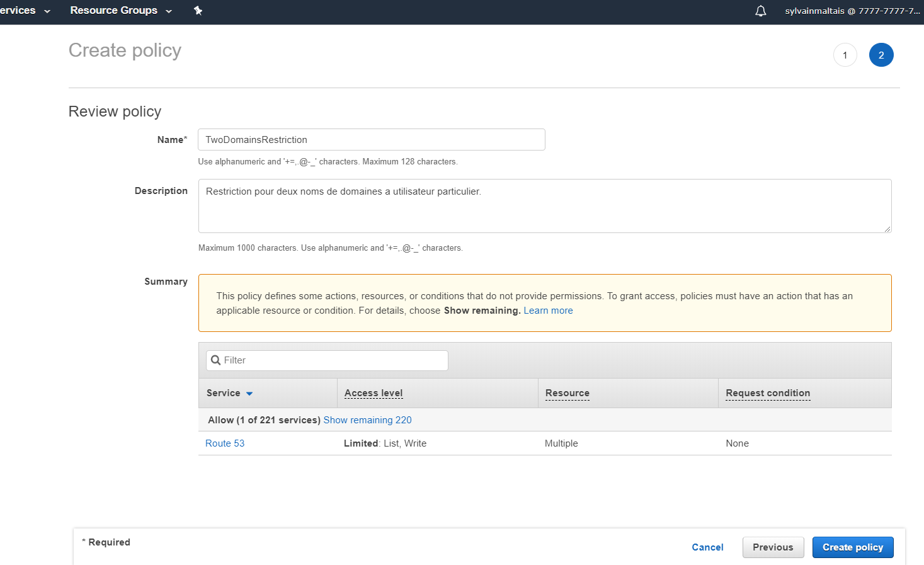Go to step 1 of wizard

(x=845, y=55)
